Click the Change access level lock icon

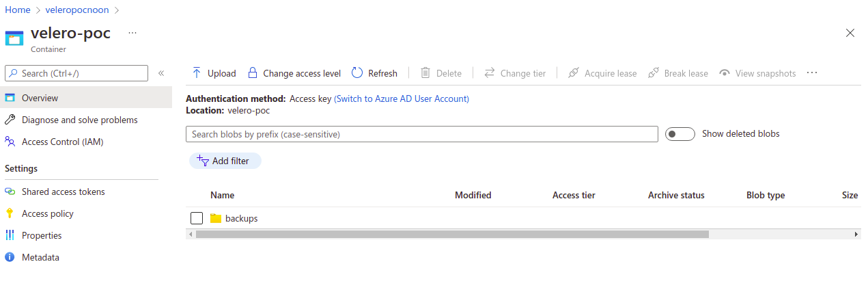pos(253,73)
